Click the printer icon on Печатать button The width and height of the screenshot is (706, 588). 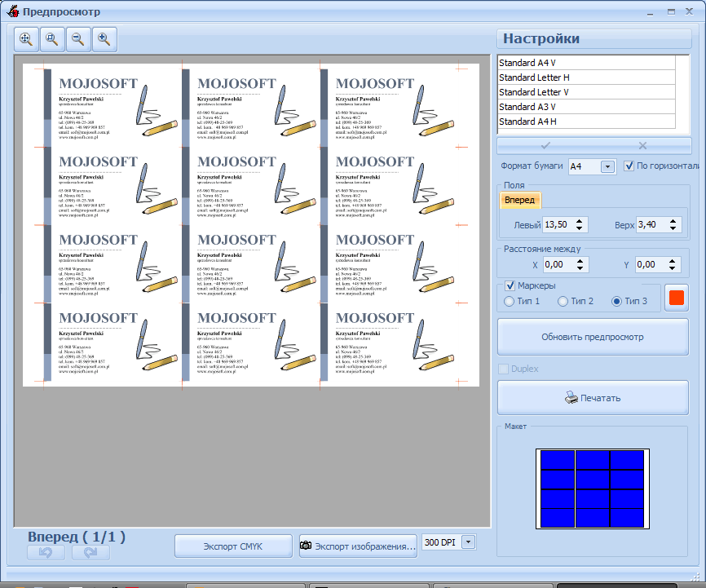point(571,397)
